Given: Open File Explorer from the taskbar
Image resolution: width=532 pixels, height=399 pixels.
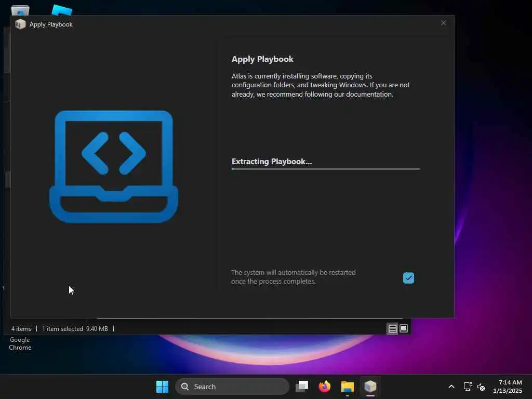Looking at the screenshot, I should 348,387.
